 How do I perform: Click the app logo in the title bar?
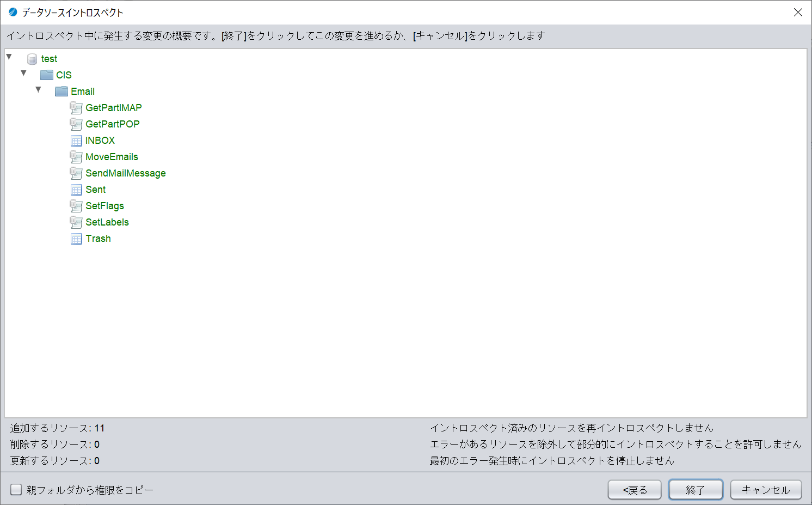tap(13, 12)
